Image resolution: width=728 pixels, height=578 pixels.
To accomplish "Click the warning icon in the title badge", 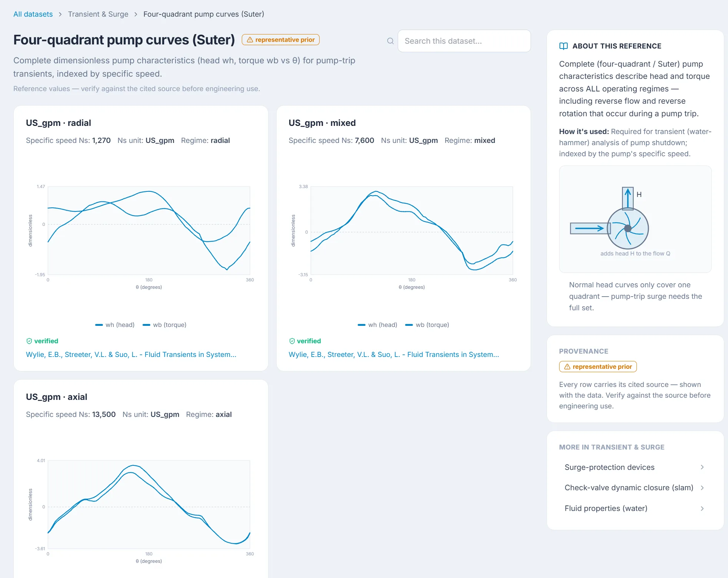I will pyautogui.click(x=250, y=40).
